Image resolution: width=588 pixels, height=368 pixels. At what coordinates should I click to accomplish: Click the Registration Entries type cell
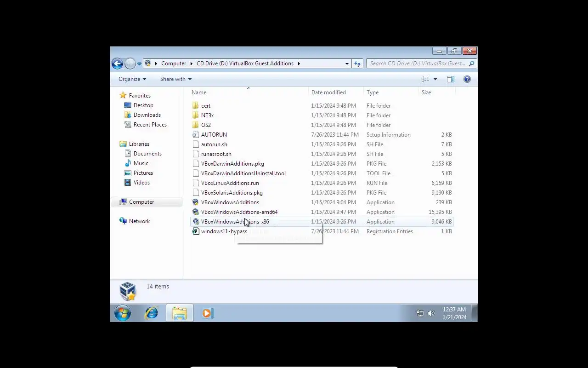coord(390,231)
